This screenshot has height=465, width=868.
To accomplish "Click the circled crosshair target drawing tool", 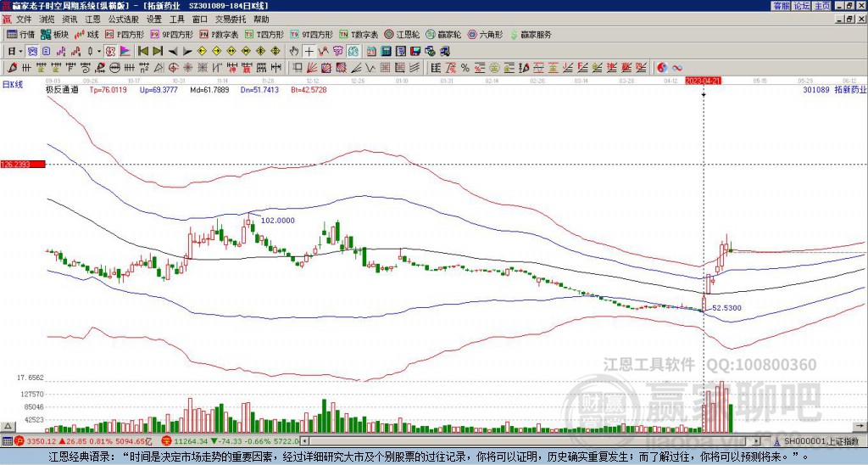I will (173, 68).
